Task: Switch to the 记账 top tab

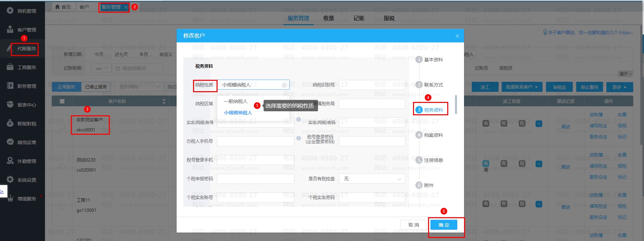Action: [x=359, y=18]
